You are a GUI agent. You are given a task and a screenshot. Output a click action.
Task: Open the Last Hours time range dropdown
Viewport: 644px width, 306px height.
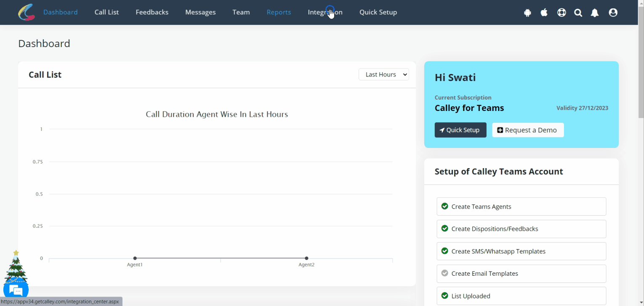pos(384,74)
